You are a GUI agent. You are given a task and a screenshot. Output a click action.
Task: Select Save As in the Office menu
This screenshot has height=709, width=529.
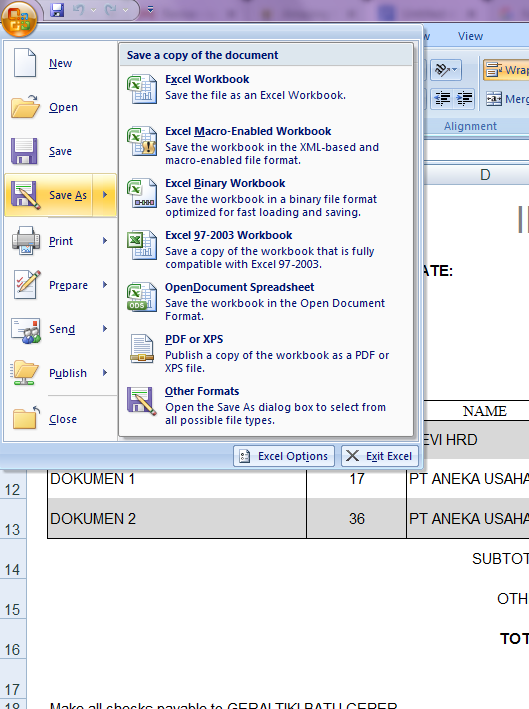click(x=49, y=195)
